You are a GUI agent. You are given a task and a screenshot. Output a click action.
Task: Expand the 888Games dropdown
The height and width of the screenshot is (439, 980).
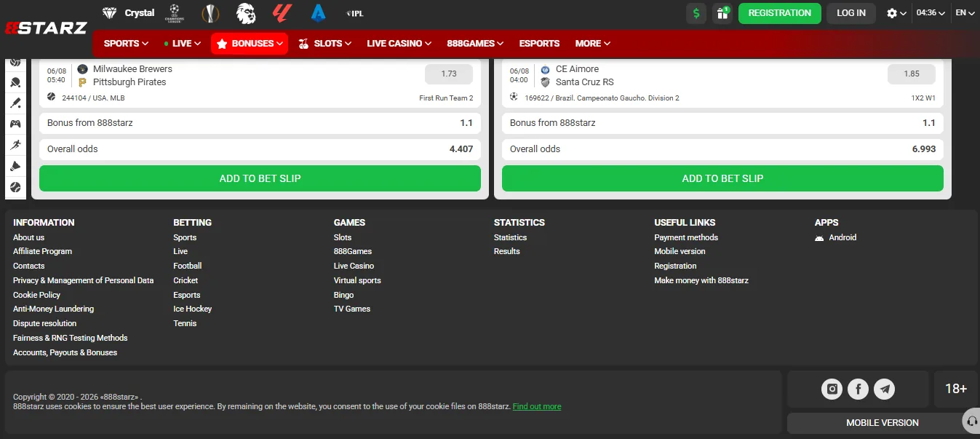point(477,44)
